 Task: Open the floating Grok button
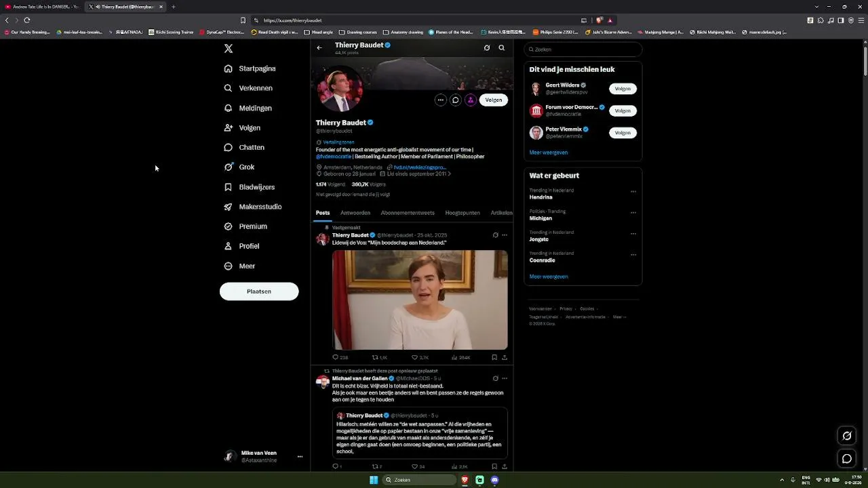[847, 436]
